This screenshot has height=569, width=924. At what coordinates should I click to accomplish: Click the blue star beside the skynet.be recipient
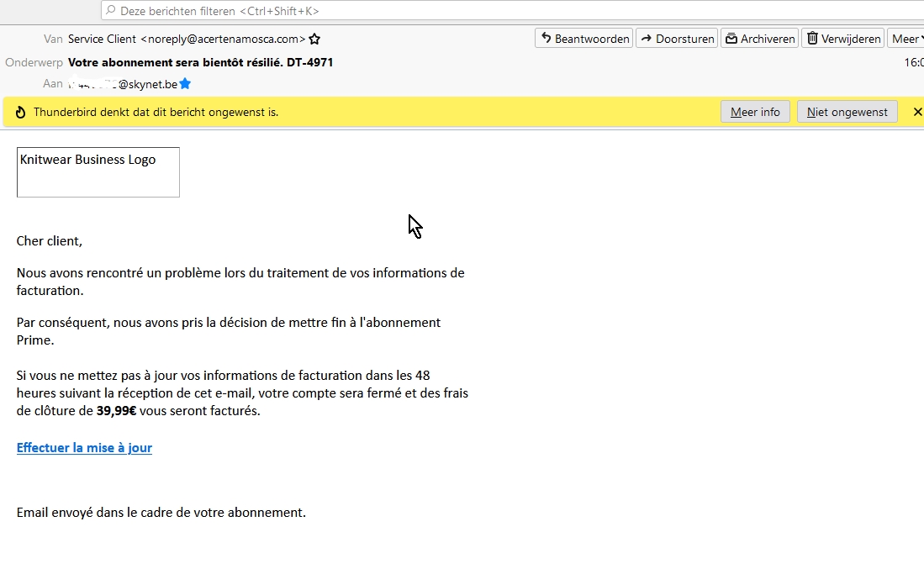point(185,84)
